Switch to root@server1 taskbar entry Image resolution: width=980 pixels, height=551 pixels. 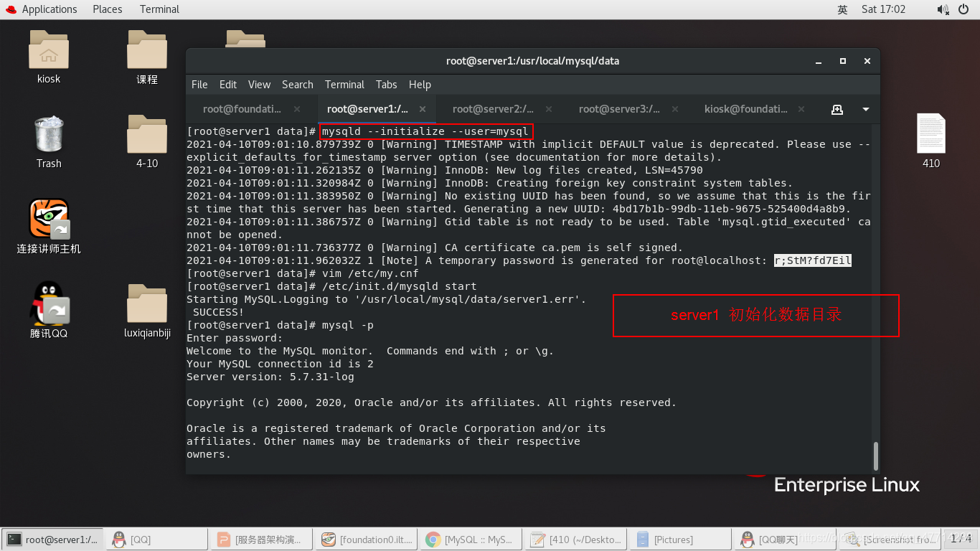(x=52, y=539)
